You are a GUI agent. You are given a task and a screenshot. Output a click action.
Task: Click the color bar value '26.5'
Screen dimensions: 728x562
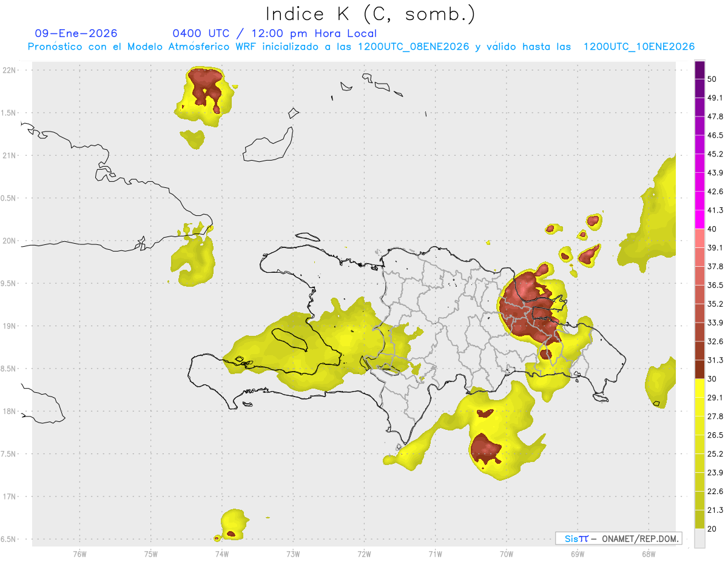(x=715, y=435)
